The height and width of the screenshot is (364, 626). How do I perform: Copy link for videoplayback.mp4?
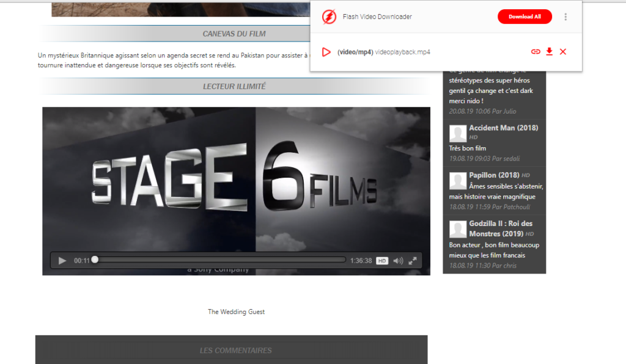point(536,52)
